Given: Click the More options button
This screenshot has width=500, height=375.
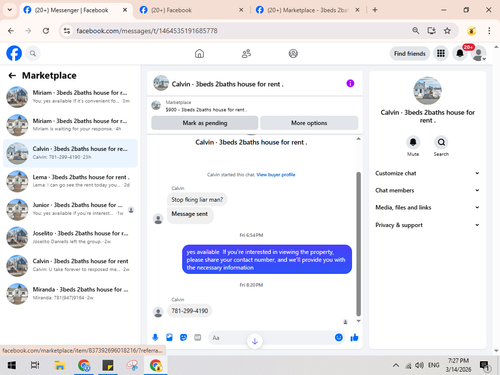Looking at the screenshot, I should [x=309, y=123].
